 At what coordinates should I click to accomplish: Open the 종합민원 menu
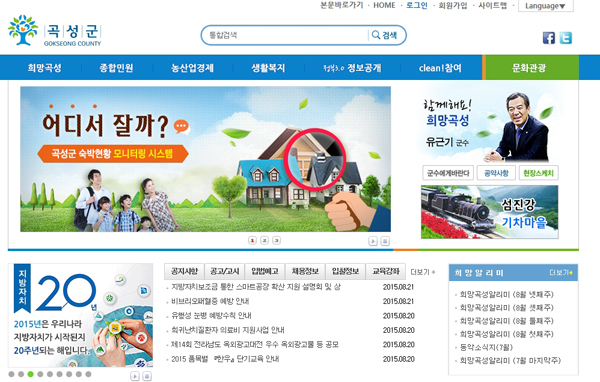(x=116, y=68)
